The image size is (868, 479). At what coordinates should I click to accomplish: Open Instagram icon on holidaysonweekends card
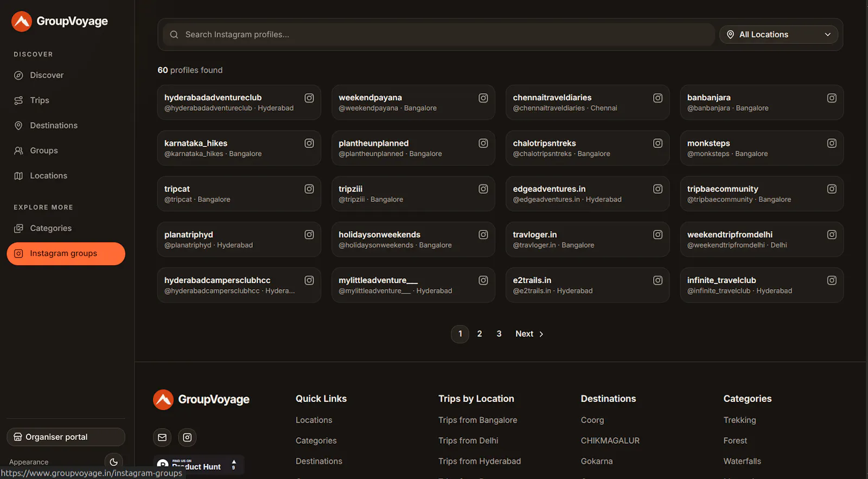click(483, 235)
